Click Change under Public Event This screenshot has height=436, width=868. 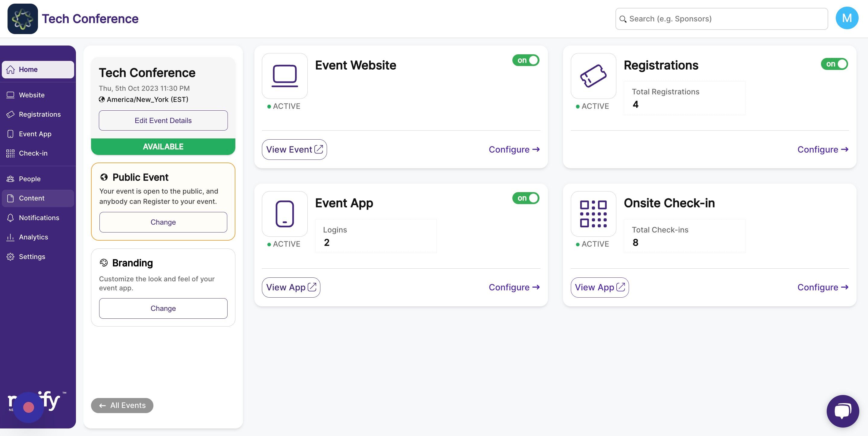163,222
